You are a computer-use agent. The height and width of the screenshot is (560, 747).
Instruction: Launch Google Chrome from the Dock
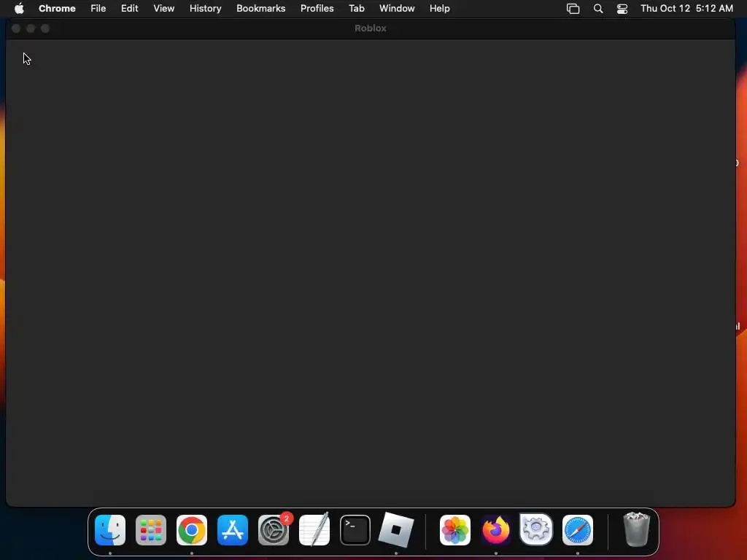[192, 530]
